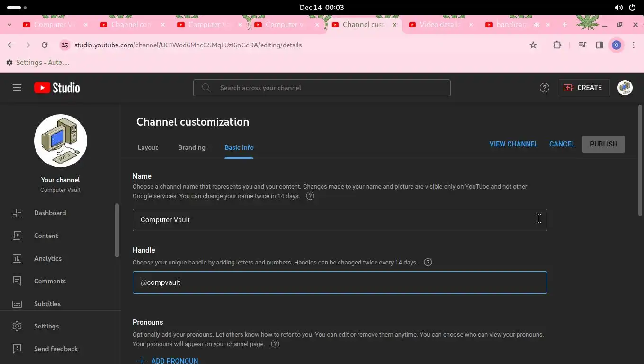
Task: Click the Dec 14 clock in top bar
Action: click(x=322, y=8)
